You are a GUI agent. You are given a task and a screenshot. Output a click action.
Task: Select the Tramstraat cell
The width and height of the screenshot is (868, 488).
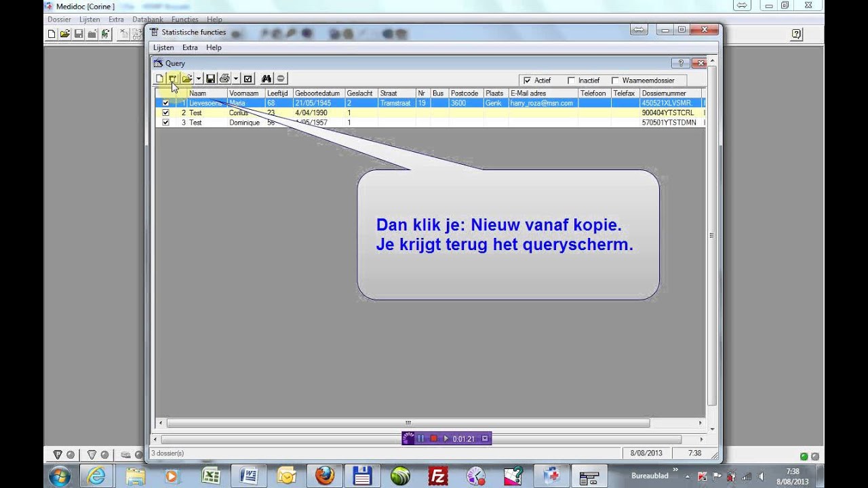[397, 103]
